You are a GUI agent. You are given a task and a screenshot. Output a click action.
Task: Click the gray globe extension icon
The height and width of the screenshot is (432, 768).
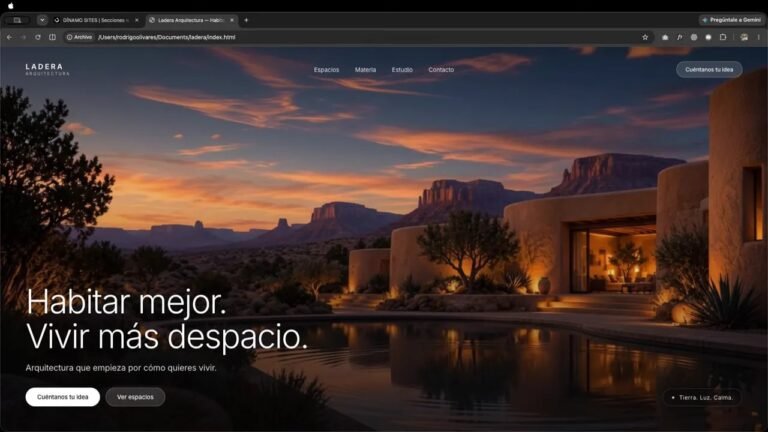694,37
